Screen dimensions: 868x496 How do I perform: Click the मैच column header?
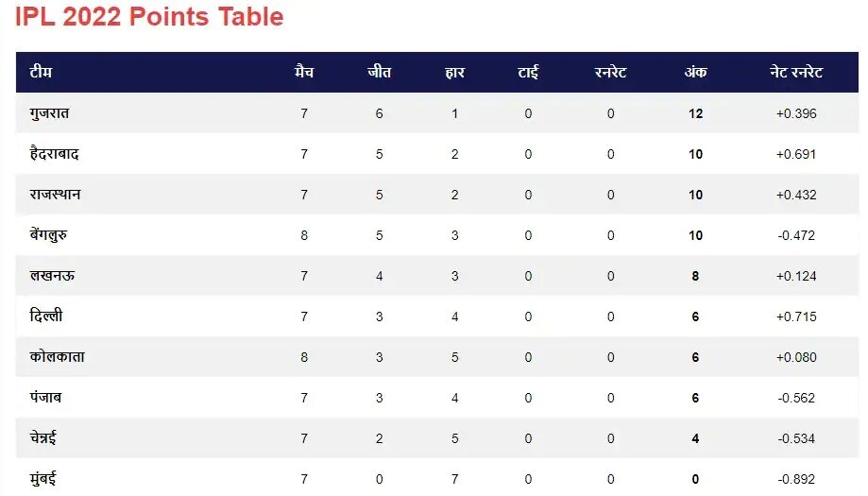tap(304, 72)
